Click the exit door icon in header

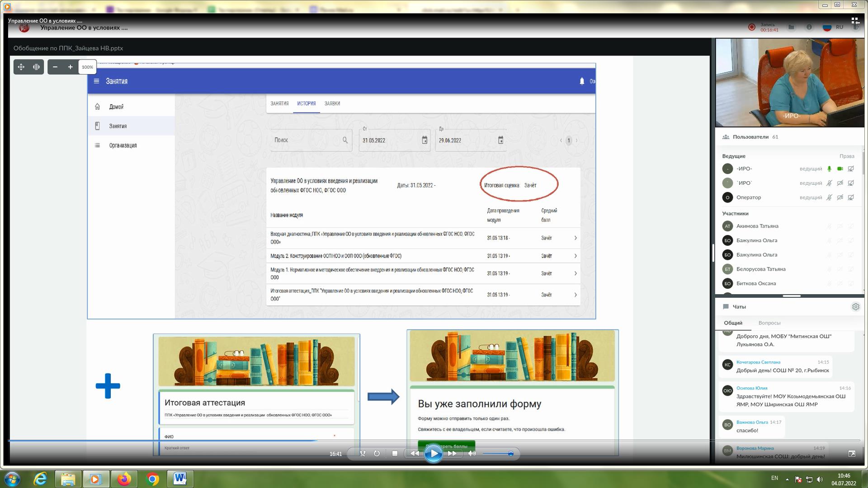856,28
